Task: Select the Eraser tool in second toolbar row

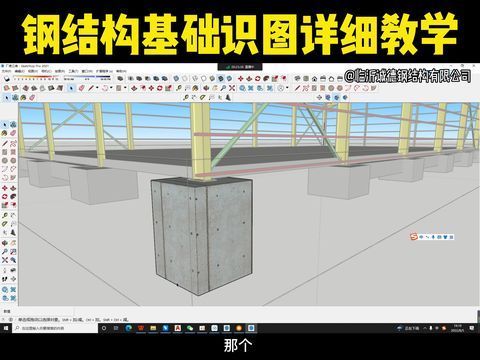Action: click(82, 88)
